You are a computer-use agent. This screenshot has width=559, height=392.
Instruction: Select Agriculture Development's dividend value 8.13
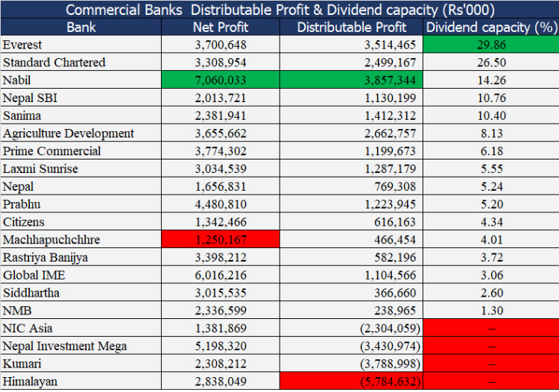point(491,133)
